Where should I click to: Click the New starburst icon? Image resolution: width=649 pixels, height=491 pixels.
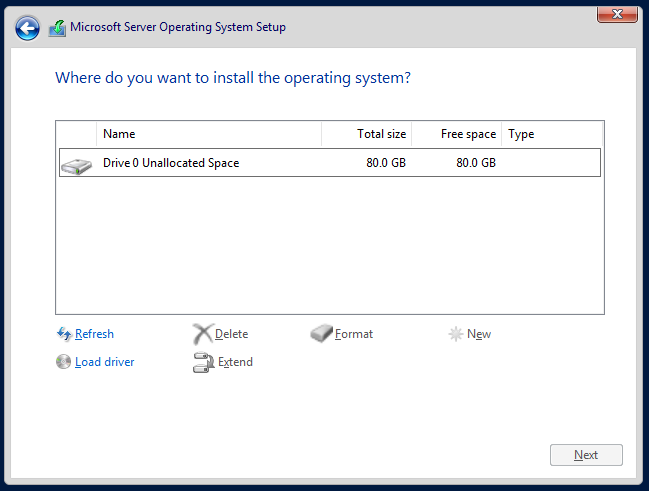click(456, 334)
